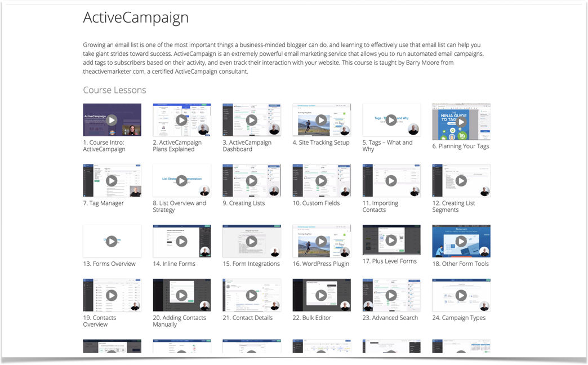Play the Custom Fields lesson video
The width and height of the screenshot is (588, 365).
321,181
